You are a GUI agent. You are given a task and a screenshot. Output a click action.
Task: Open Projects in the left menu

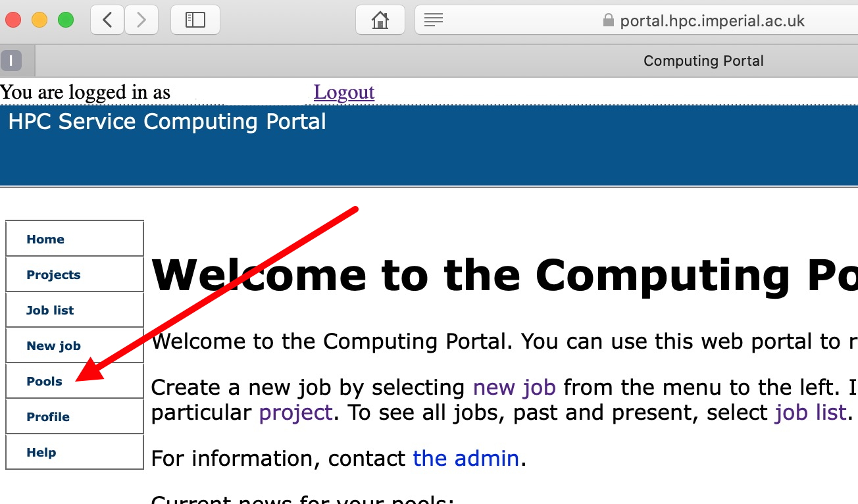click(x=53, y=275)
